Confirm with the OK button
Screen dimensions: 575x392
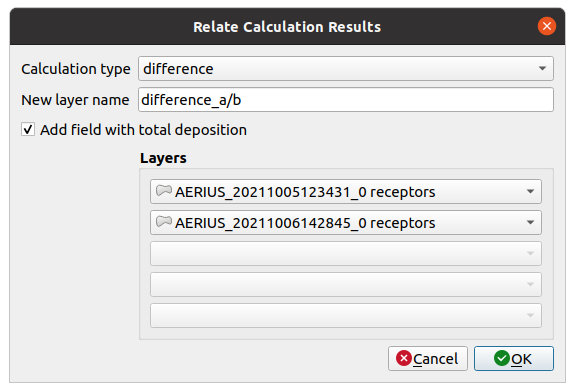pyautogui.click(x=514, y=359)
